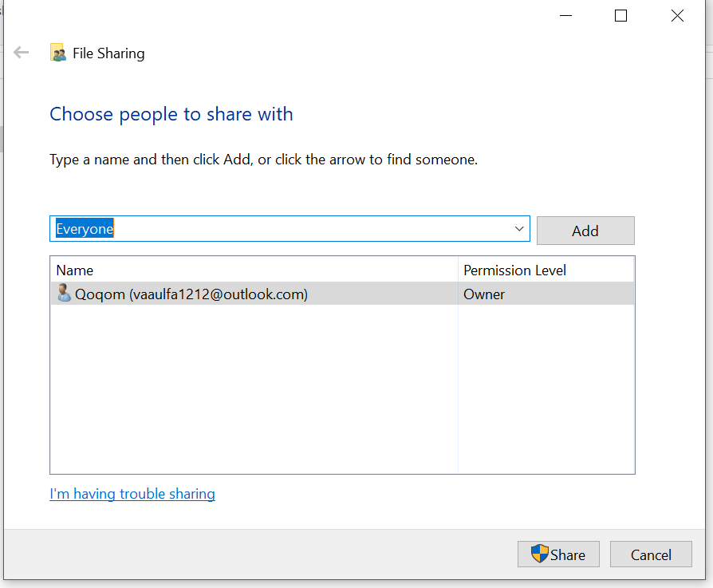Click the Share button

pyautogui.click(x=558, y=554)
